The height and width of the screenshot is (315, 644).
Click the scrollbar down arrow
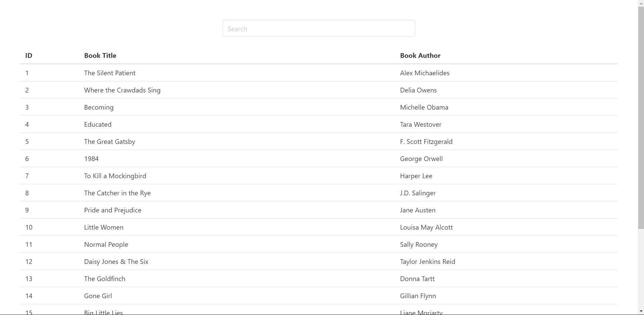(641, 311)
